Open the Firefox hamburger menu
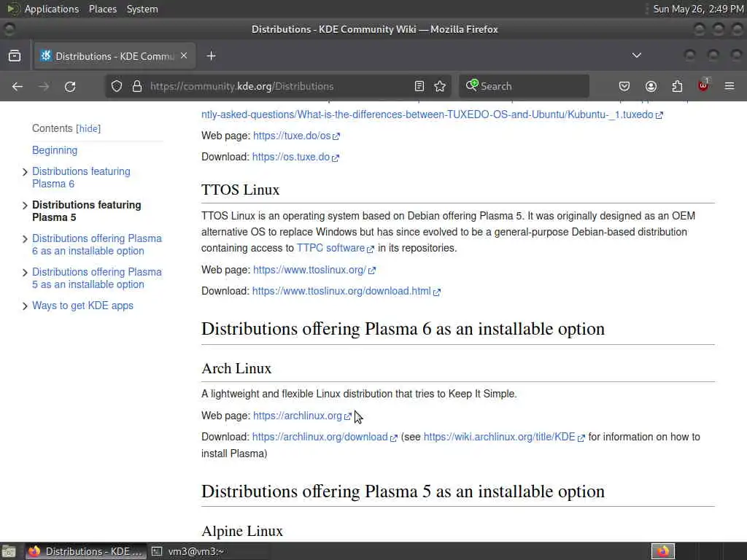747x560 pixels. [729, 86]
